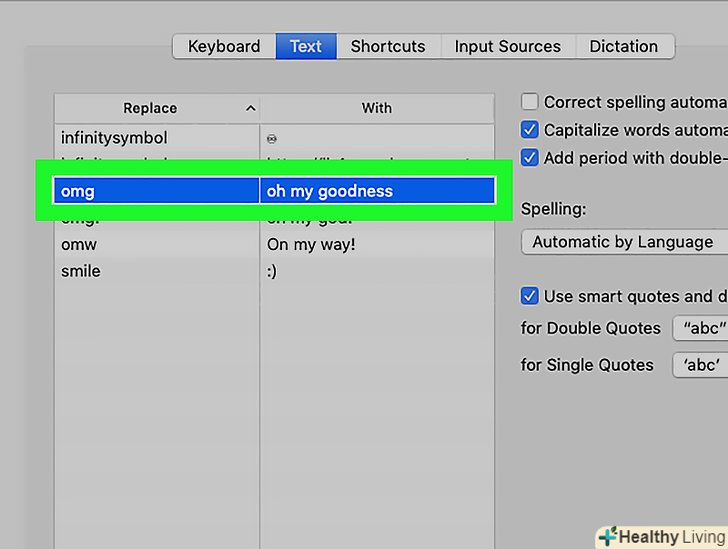This screenshot has width=728, height=549.
Task: Open the Automatic by Language spelling dropdown
Action: pyautogui.click(x=623, y=242)
